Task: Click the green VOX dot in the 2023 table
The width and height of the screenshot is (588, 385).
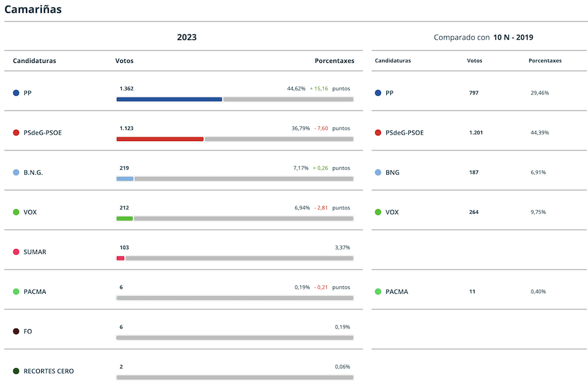Action: (16, 212)
